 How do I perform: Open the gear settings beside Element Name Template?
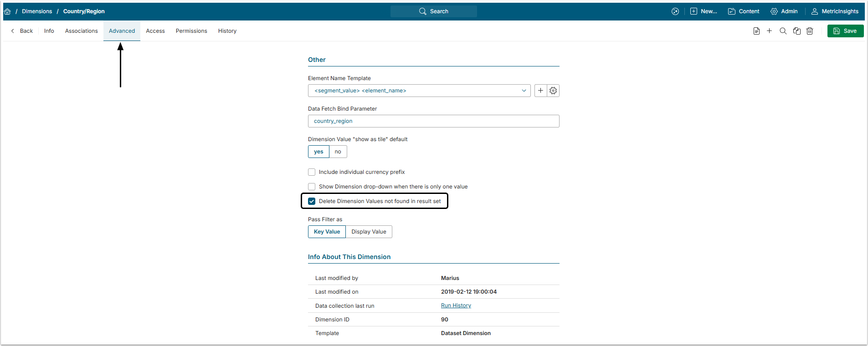click(553, 91)
